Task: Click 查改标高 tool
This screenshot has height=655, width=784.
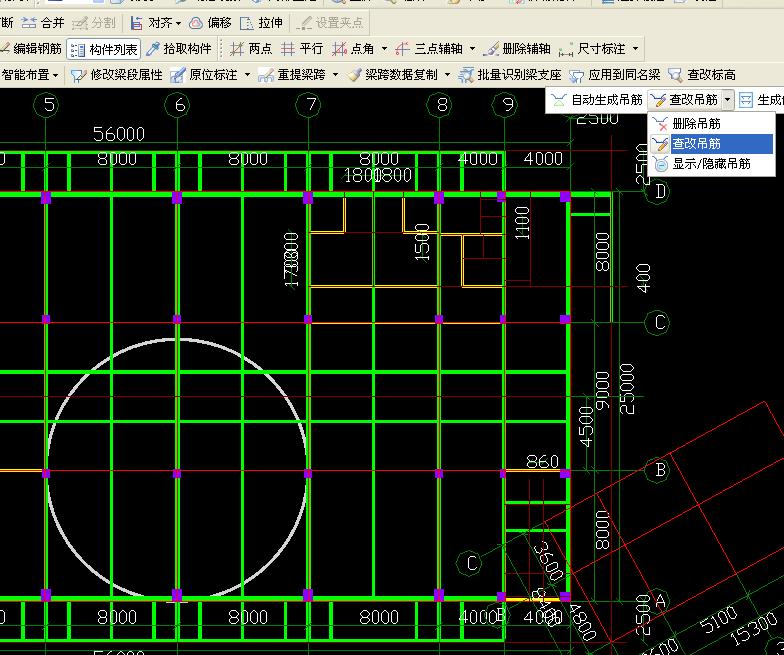Action: tap(702, 75)
